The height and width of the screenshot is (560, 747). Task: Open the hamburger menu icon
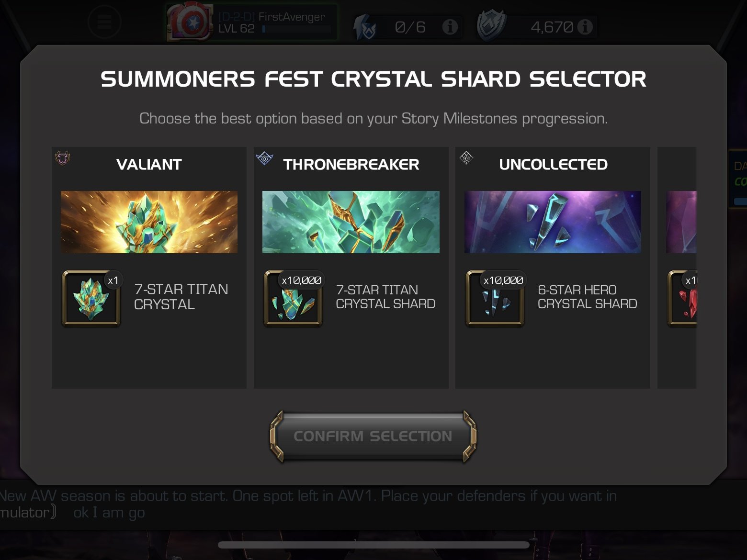click(x=104, y=22)
